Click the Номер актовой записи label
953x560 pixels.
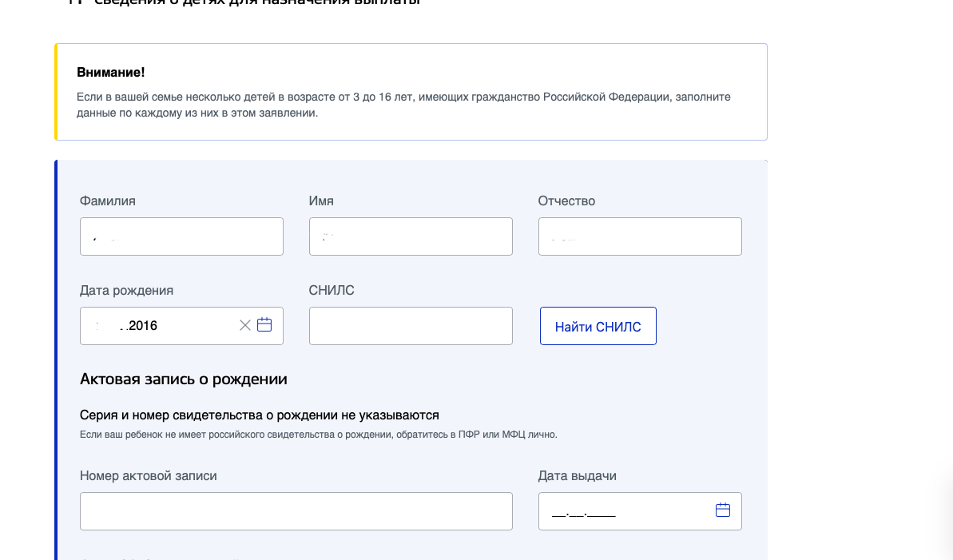(x=149, y=476)
